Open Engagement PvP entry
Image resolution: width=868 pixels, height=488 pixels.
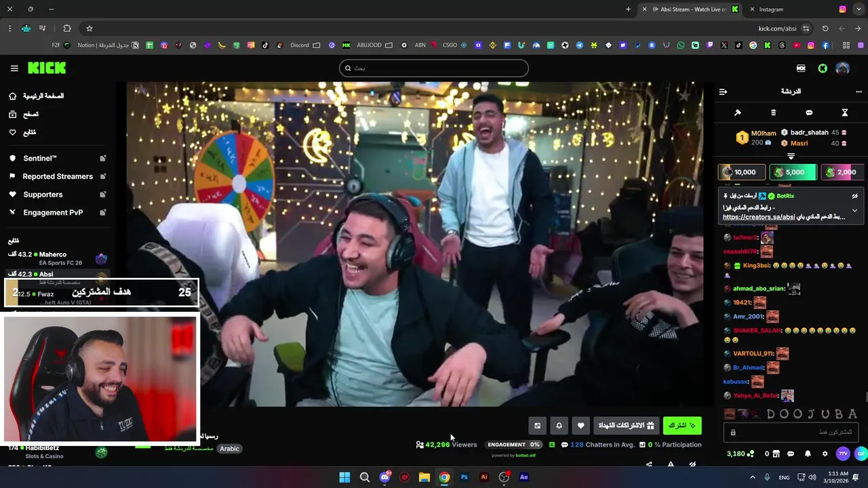(58, 212)
